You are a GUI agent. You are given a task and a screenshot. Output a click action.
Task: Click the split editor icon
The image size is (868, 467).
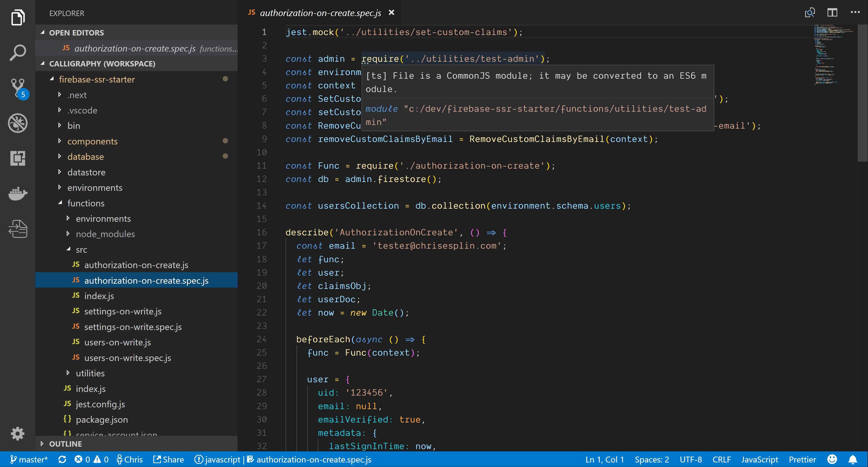832,13
